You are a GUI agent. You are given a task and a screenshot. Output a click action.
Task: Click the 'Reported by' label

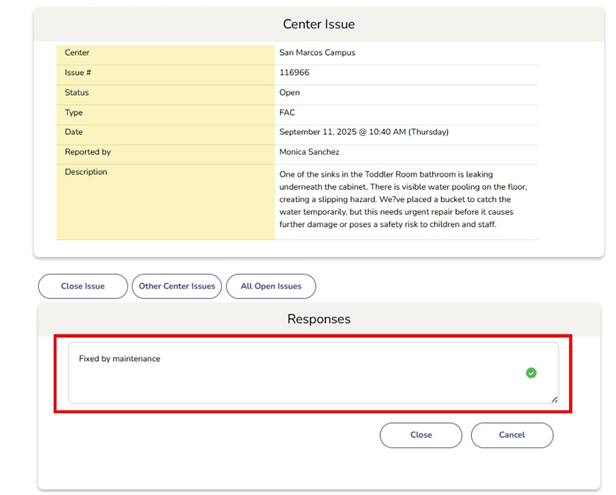[x=88, y=152]
